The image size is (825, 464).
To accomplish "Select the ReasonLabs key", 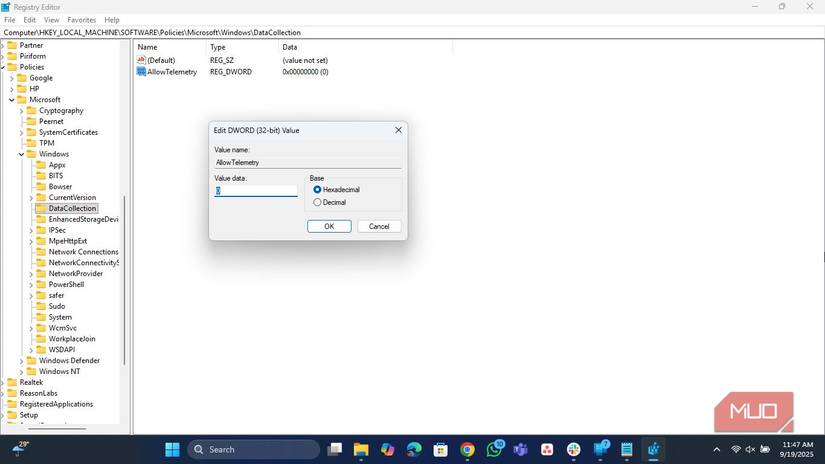I will pos(38,394).
